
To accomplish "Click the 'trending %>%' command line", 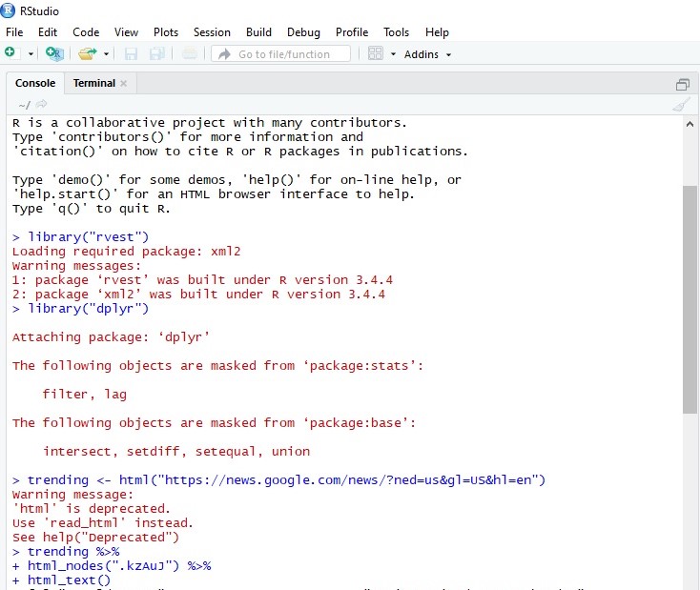I will (66, 552).
